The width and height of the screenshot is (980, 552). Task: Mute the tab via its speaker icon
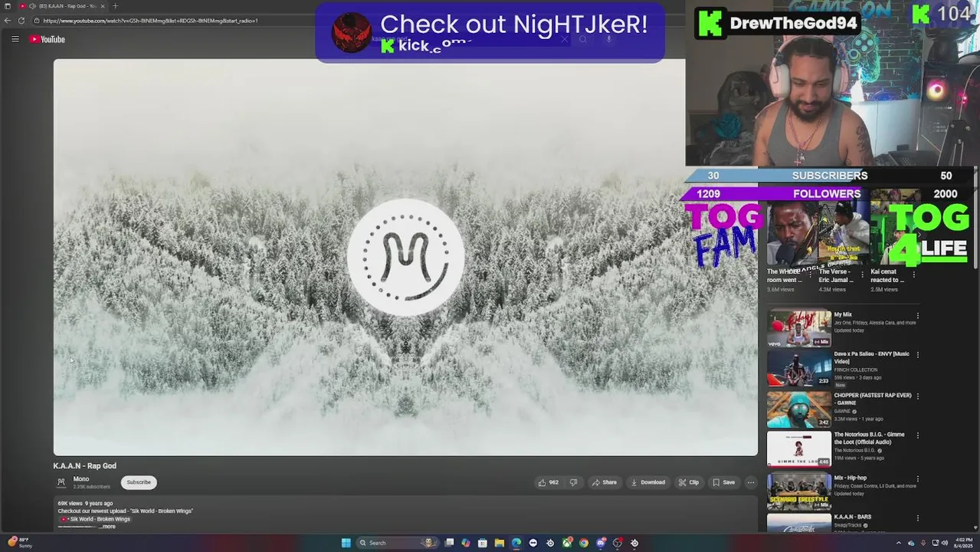pyautogui.click(x=32, y=6)
